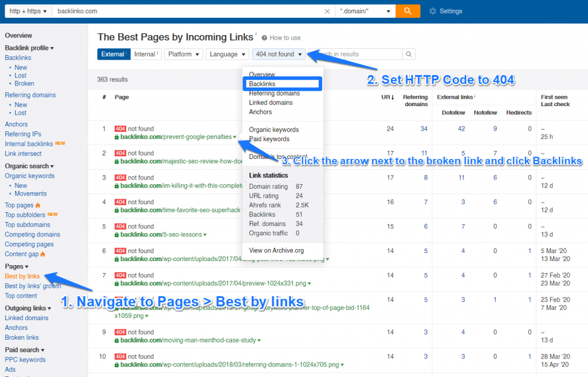Expand arrow next to referring-domains-1-1024x705.png URL

[342, 365]
